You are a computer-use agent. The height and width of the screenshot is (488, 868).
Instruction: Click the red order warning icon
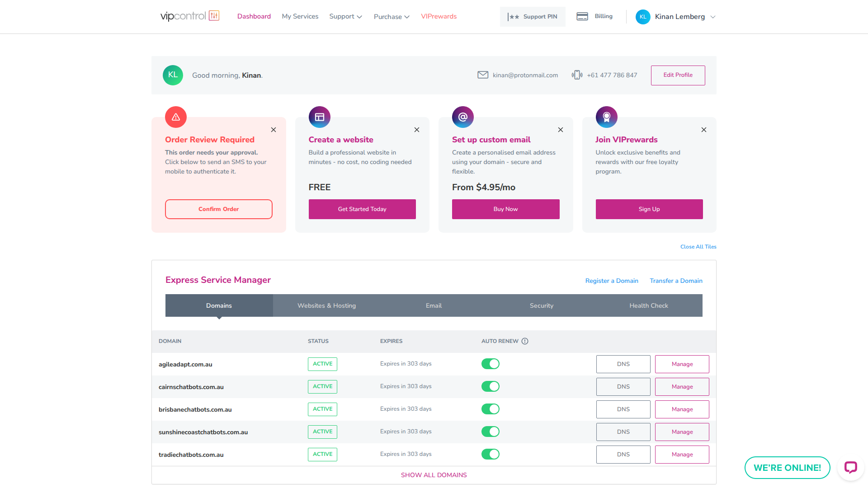pos(176,117)
